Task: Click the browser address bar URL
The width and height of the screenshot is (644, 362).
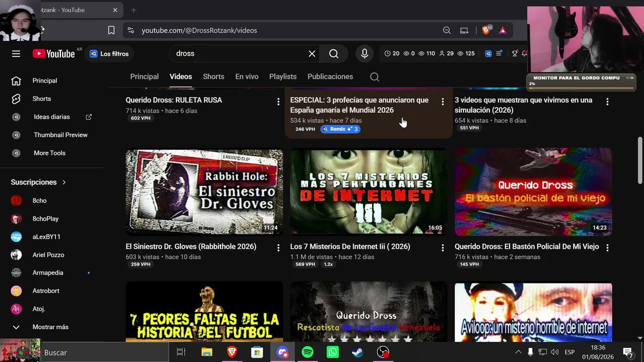Action: coord(199,30)
